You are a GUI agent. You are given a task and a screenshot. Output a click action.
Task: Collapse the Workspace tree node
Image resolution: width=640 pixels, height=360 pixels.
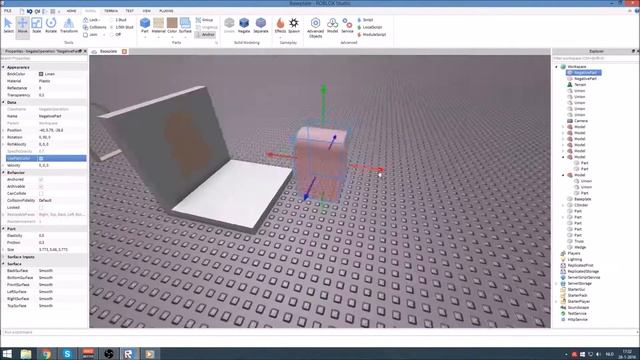557,67
